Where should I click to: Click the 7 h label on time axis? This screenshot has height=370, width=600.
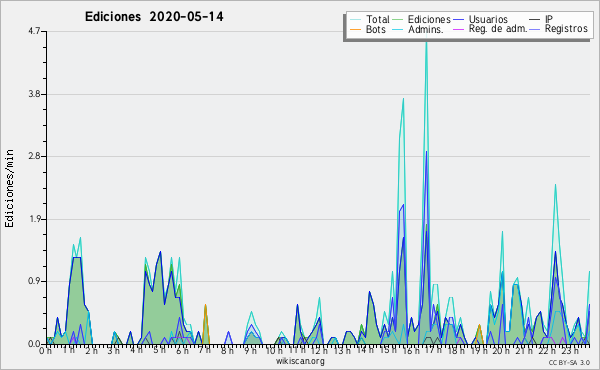205,351
